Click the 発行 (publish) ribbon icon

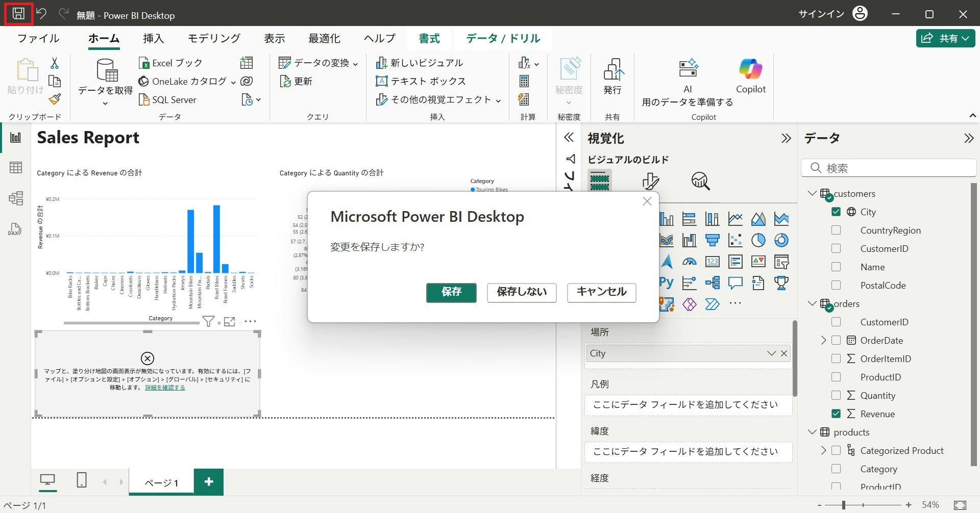click(x=612, y=76)
